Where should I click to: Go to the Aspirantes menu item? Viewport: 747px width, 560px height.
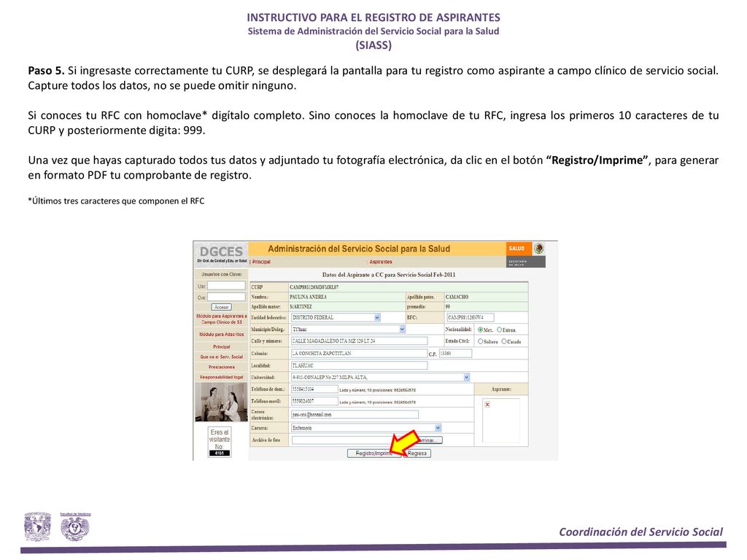click(x=381, y=262)
